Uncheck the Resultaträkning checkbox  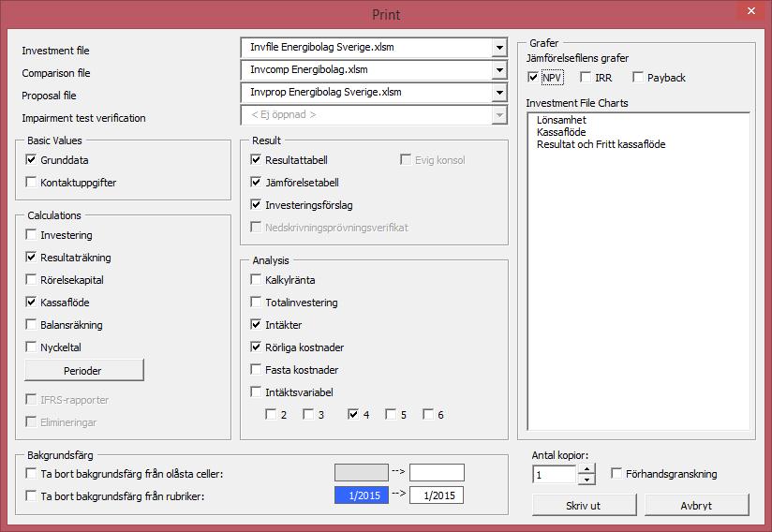point(31,257)
